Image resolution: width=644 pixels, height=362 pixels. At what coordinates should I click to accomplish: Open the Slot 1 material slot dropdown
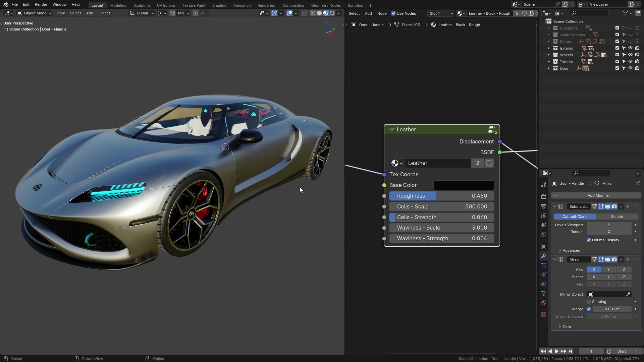tap(441, 13)
